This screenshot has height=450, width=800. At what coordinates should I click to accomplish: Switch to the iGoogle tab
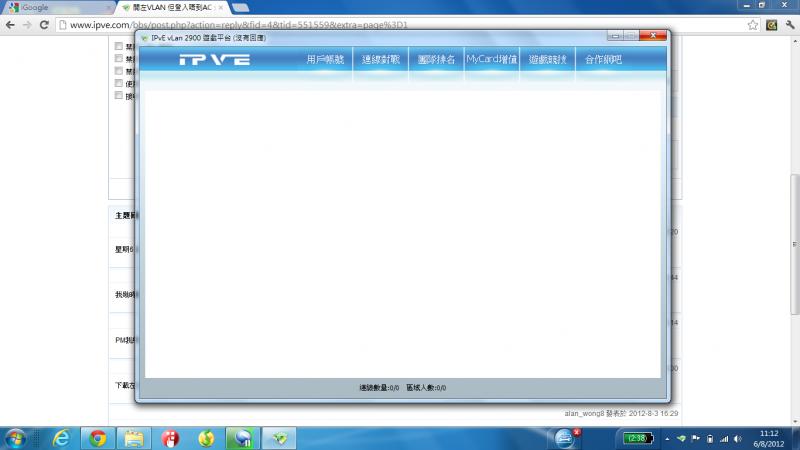(58, 8)
